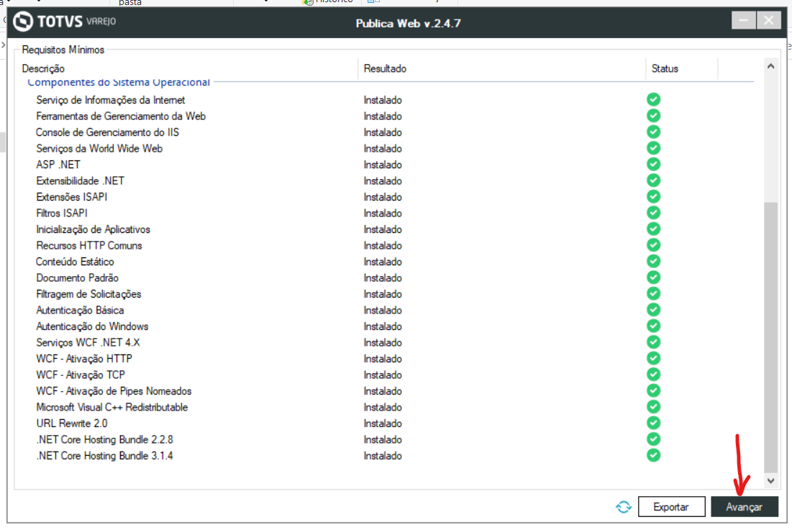This screenshot has width=792, height=532.
Task: Select the Serviços WCF .NET 4.X row text
Action: click(x=88, y=342)
